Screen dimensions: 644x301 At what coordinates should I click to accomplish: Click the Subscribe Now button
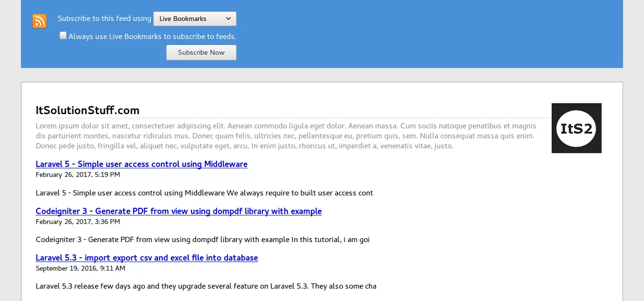pos(201,52)
